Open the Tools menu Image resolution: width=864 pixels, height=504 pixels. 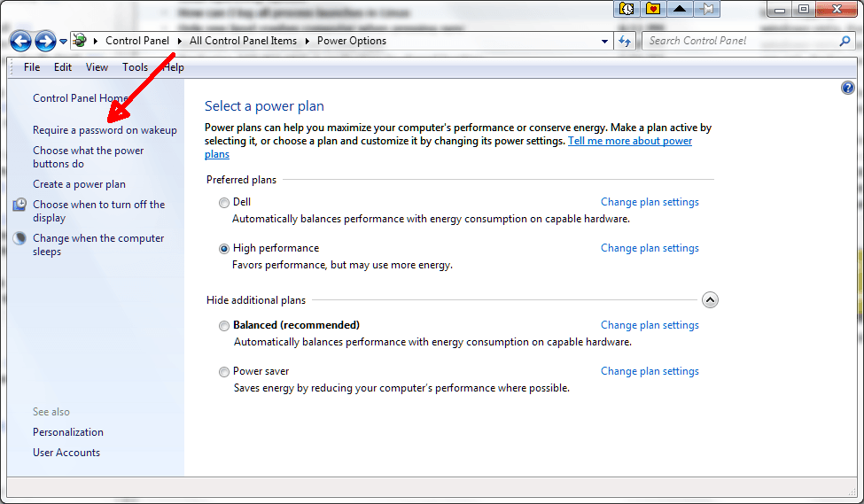point(135,67)
